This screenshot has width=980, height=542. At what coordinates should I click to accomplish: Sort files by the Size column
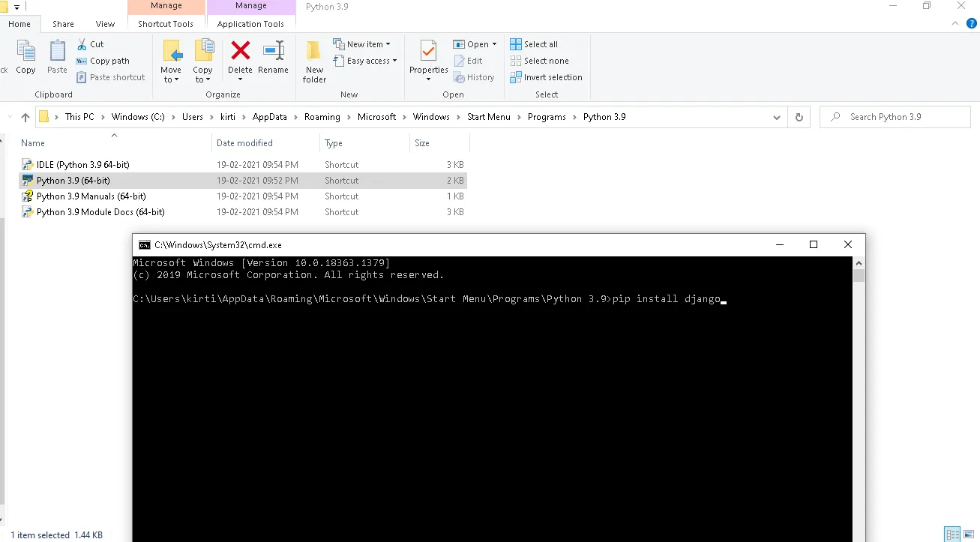(x=440, y=142)
